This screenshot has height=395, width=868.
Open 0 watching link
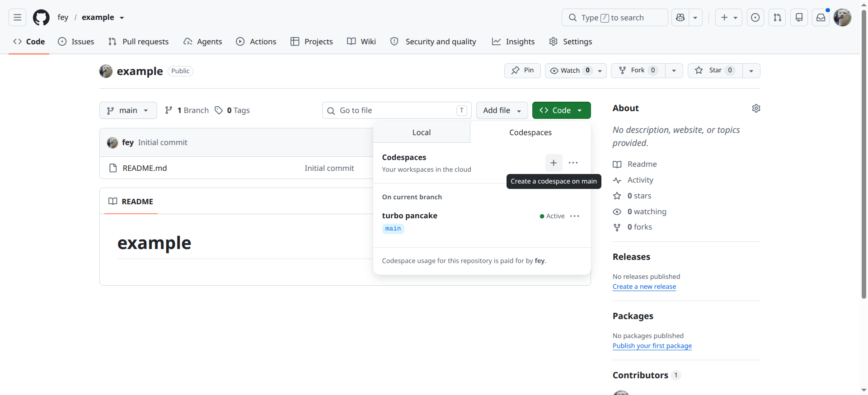[640, 212]
